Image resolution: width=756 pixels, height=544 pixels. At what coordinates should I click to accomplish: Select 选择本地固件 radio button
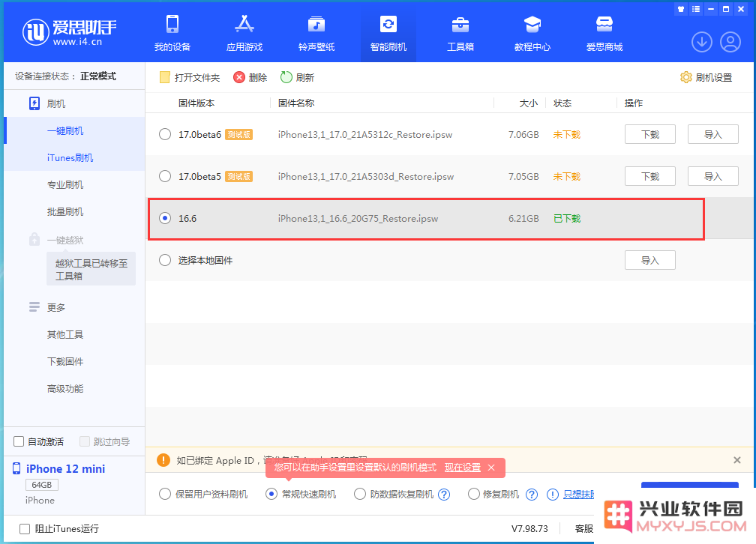click(x=165, y=260)
